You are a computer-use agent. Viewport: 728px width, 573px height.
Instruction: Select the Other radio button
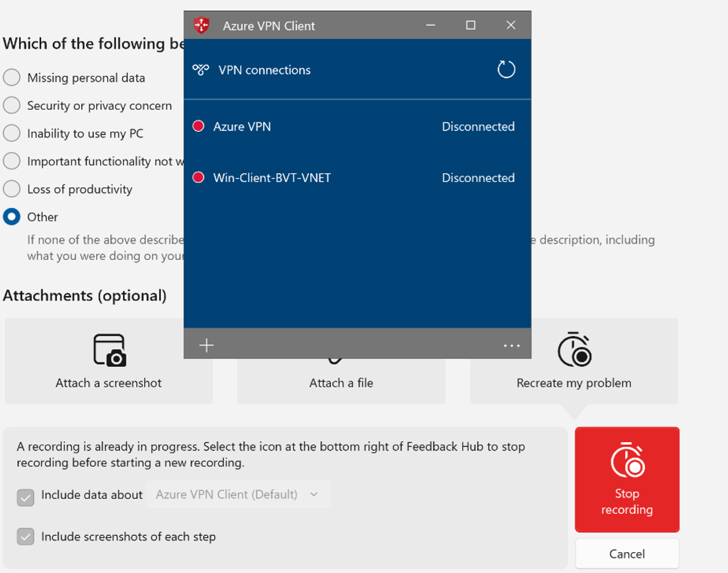[x=12, y=217]
